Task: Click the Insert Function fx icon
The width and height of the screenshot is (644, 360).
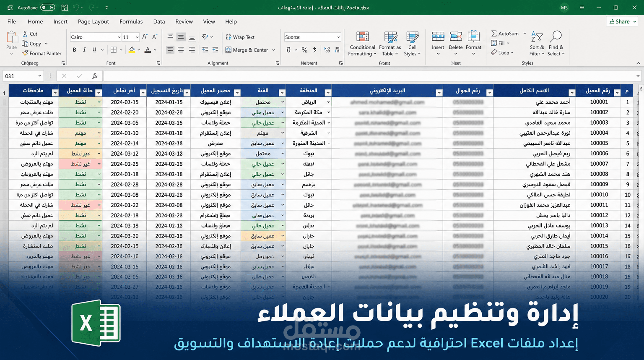Action: click(95, 76)
